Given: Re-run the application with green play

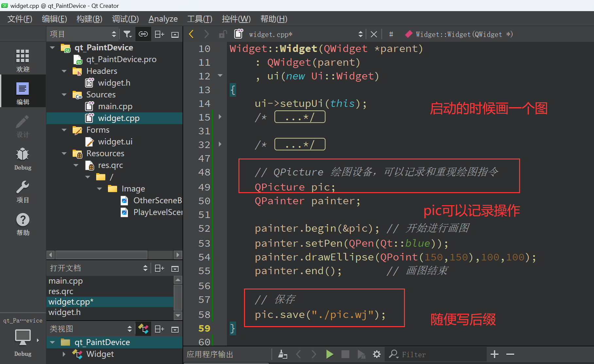Looking at the screenshot, I should pyautogui.click(x=329, y=354).
